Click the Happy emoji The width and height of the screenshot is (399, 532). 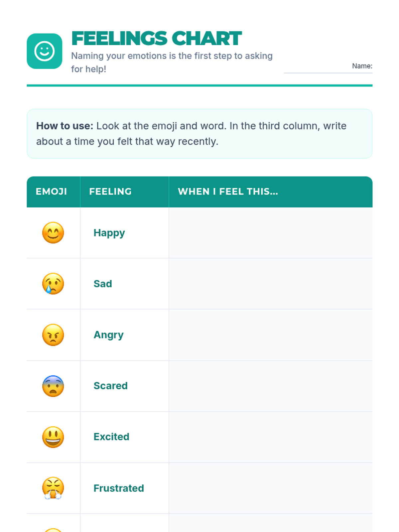(53, 233)
